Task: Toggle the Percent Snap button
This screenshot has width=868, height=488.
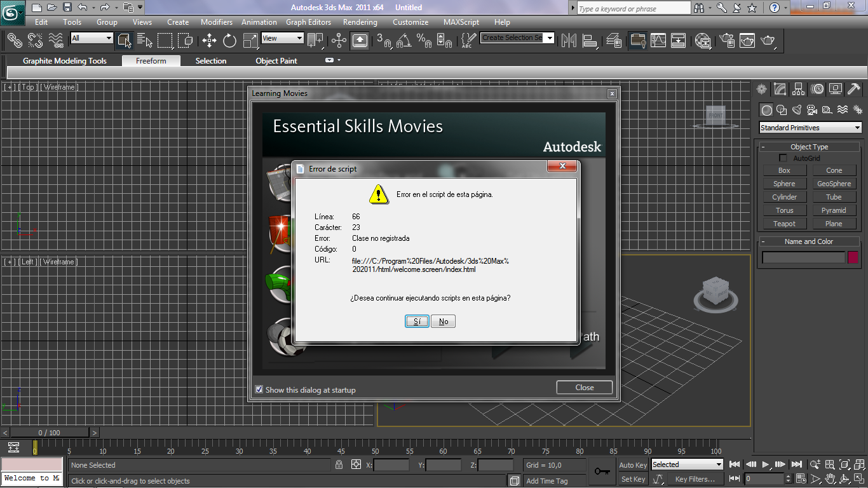Action: (x=424, y=41)
